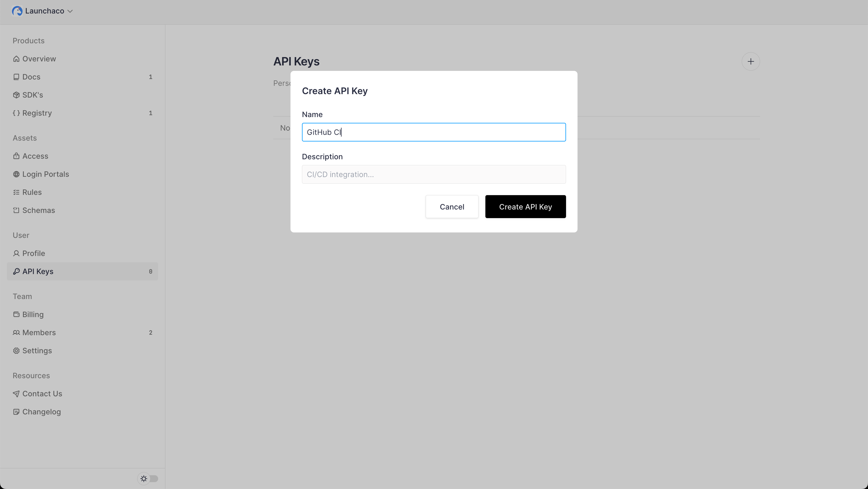Navigate to SDK's section
Image resolution: width=868 pixels, height=489 pixels.
[x=82, y=95]
